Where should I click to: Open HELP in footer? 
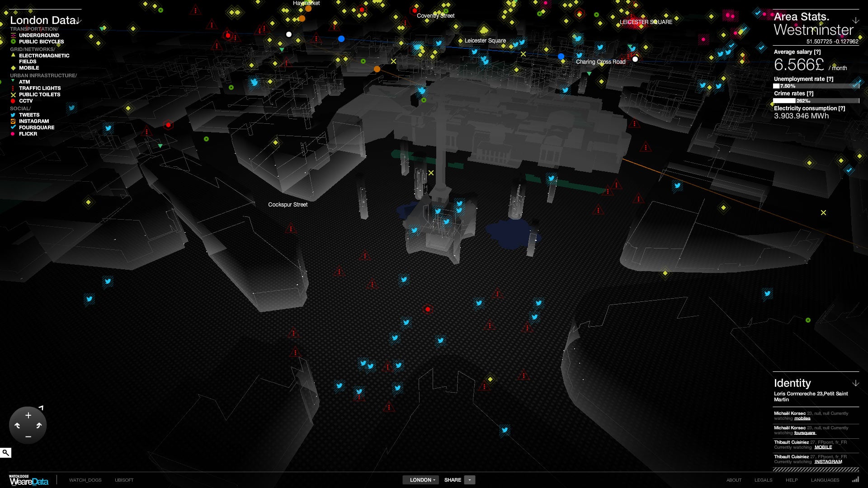pyautogui.click(x=792, y=480)
